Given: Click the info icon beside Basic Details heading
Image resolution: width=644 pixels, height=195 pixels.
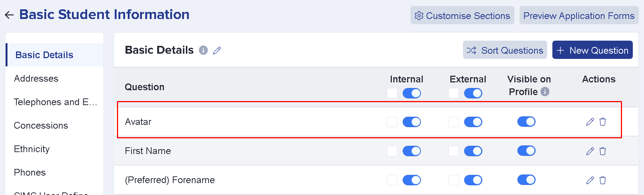Looking at the screenshot, I should tap(203, 50).
